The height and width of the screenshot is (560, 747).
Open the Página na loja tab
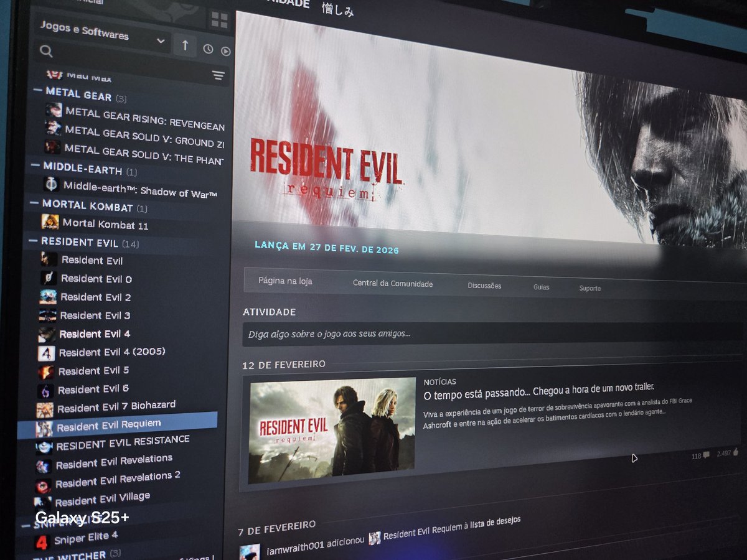pyautogui.click(x=285, y=281)
